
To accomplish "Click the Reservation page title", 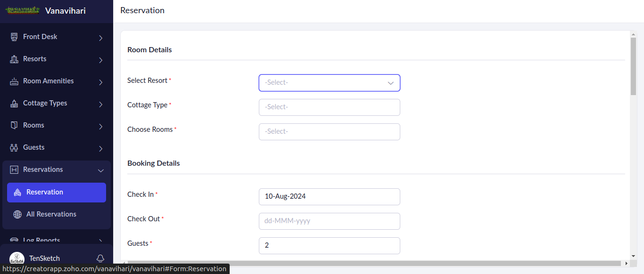I will tap(142, 10).
